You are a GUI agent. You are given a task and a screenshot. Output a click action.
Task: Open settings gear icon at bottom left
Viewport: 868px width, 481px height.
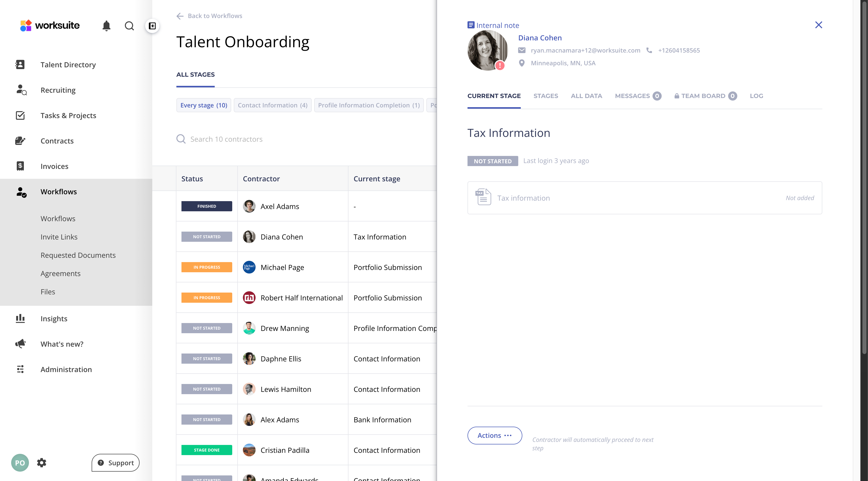41,462
